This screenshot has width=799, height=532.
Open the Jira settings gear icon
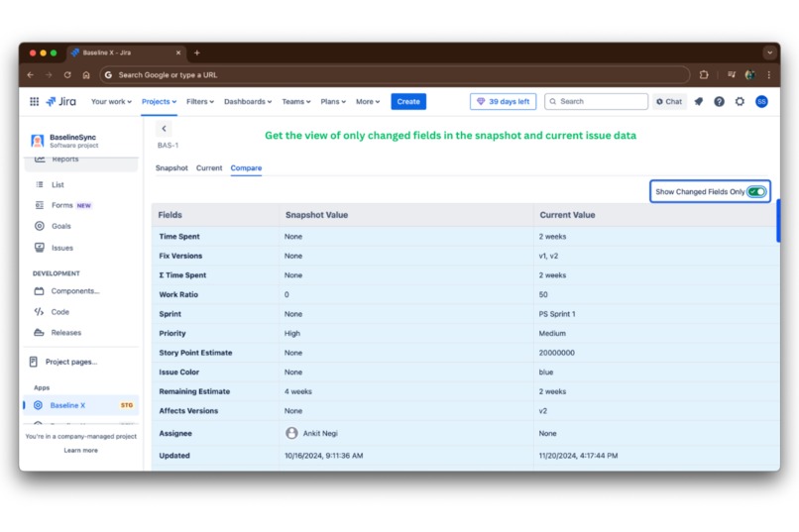(x=740, y=101)
